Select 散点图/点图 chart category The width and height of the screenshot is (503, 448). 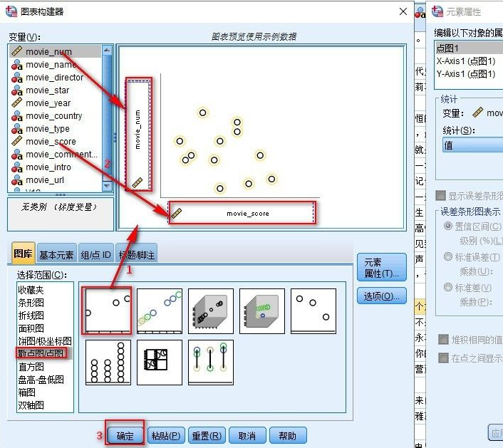click(x=41, y=353)
